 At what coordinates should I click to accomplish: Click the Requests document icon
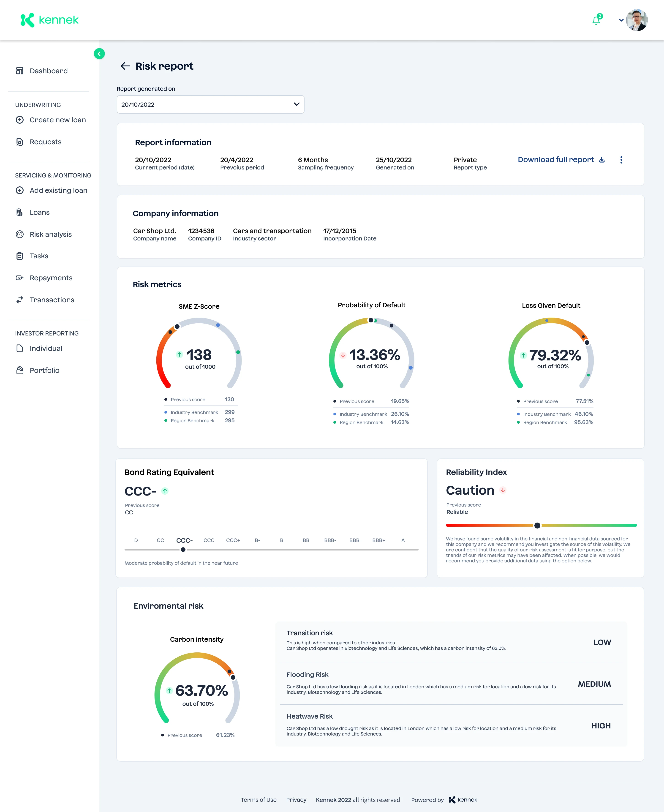click(x=19, y=142)
